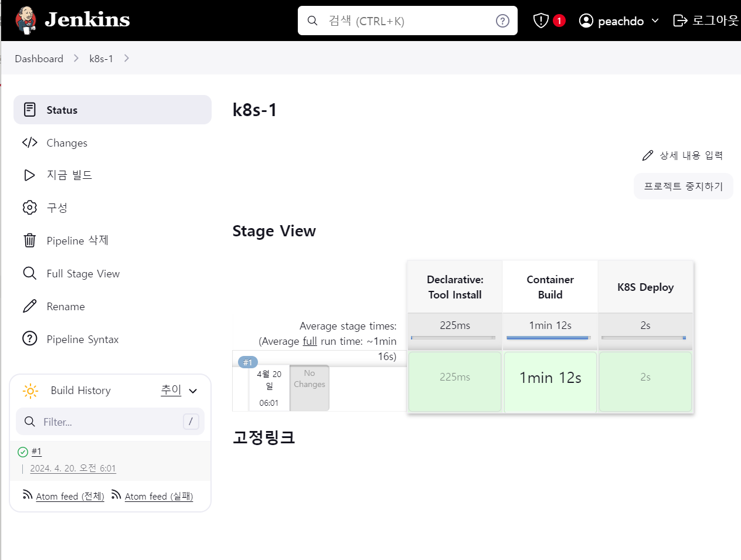Click the Build History sun weather icon
741x560 pixels.
coord(30,391)
